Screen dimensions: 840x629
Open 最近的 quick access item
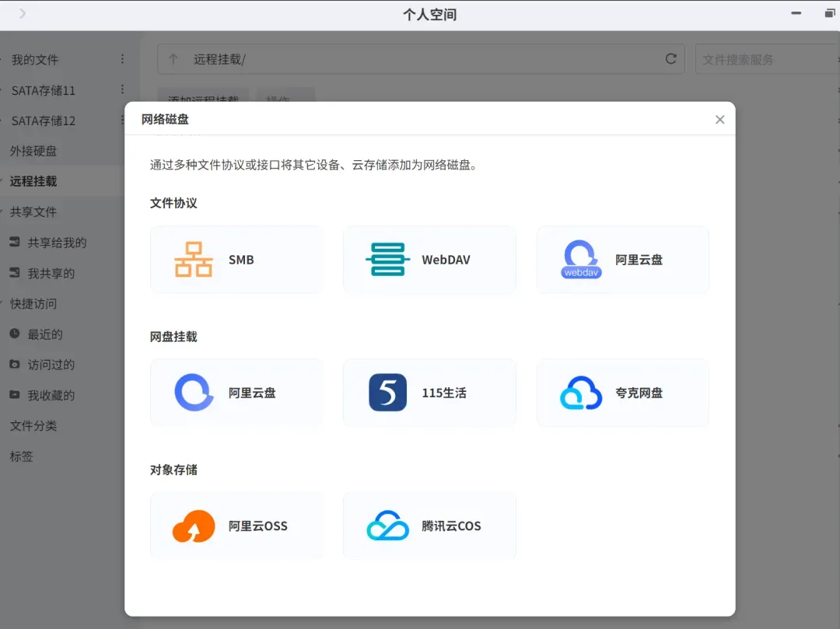pyautogui.click(x=45, y=334)
